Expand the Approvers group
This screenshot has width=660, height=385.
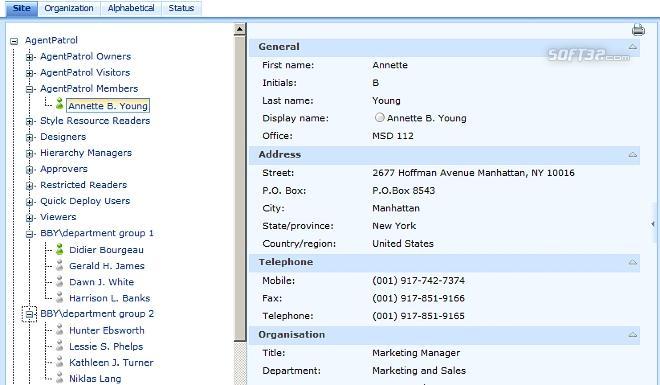tap(29, 169)
